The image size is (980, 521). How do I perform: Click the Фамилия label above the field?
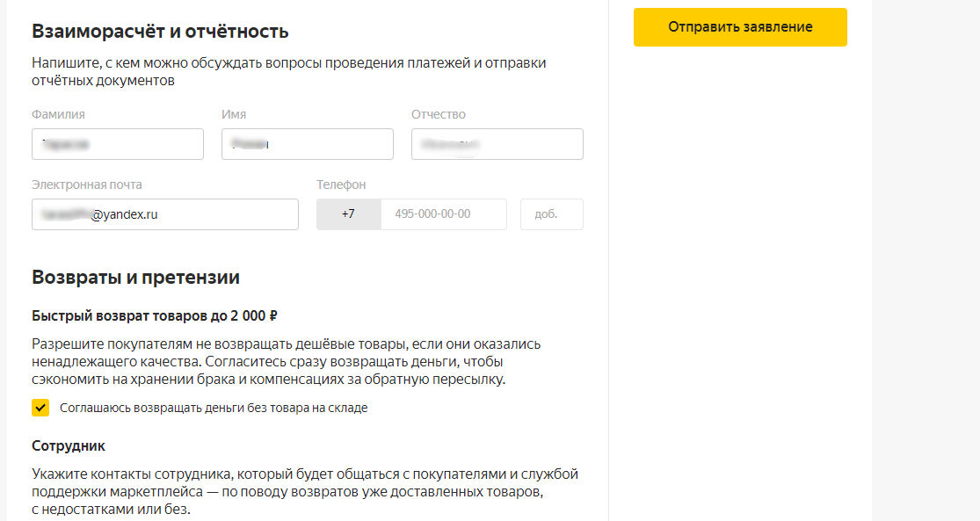click(x=58, y=114)
